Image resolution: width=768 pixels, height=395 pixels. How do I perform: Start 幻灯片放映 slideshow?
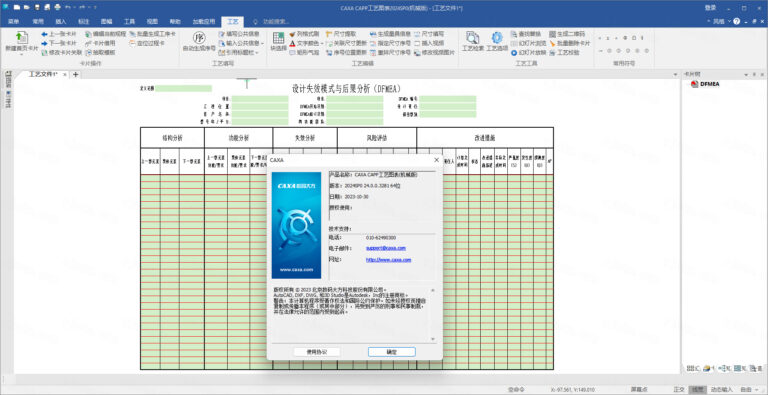(528, 52)
